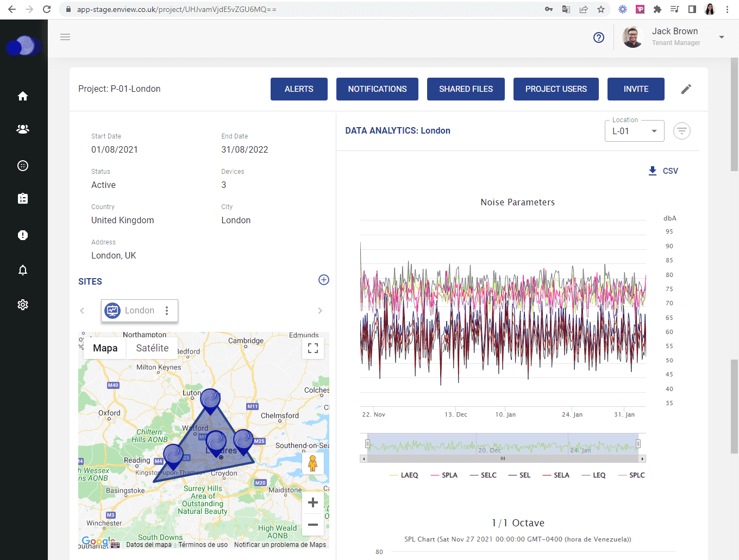Toggle fullscreen map view
The width and height of the screenshot is (739, 560).
(313, 348)
